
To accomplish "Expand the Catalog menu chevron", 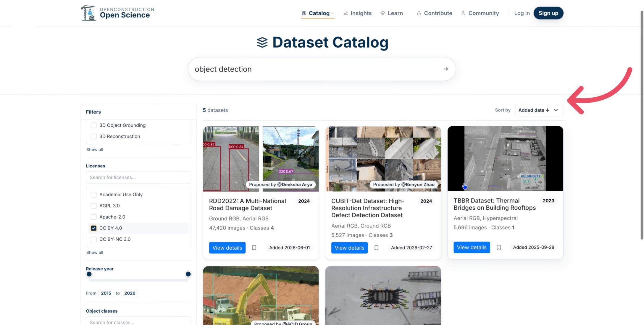I will point(333,13).
